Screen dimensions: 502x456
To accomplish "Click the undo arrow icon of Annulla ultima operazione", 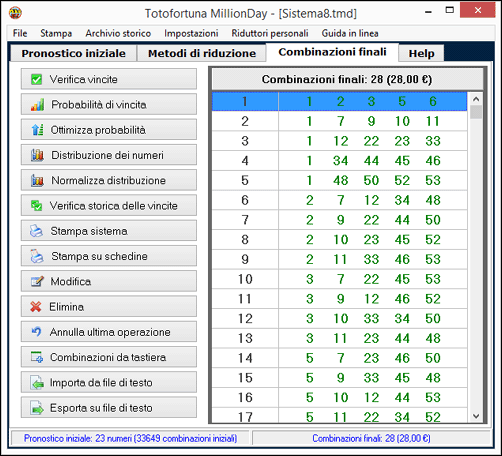I will [x=36, y=332].
